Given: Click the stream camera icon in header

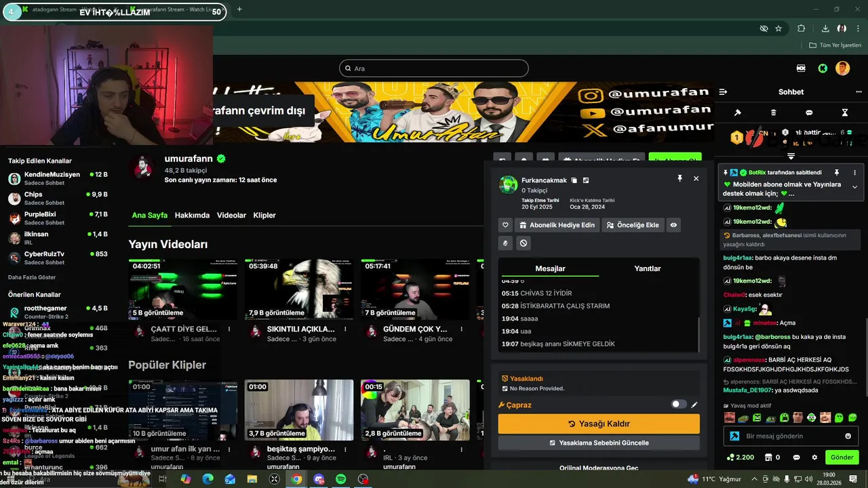Looking at the screenshot, I should [801, 68].
